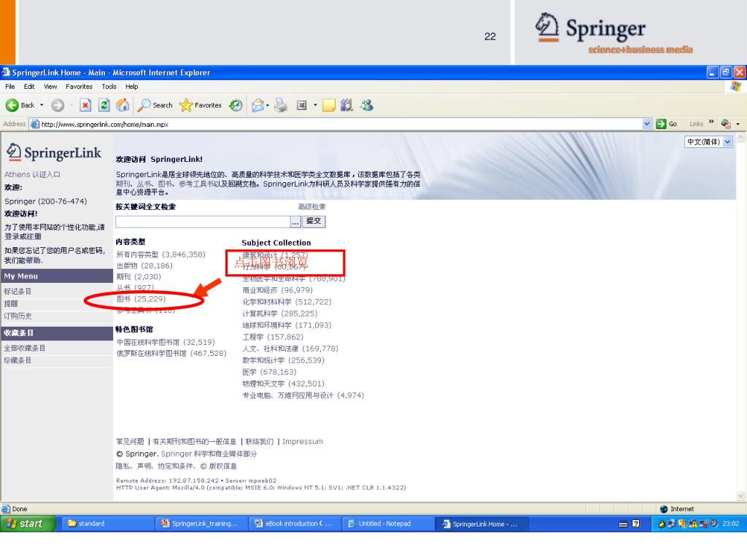This screenshot has width=747, height=560.
Task: Click 标记条目 in My Menu
Action: point(18,291)
